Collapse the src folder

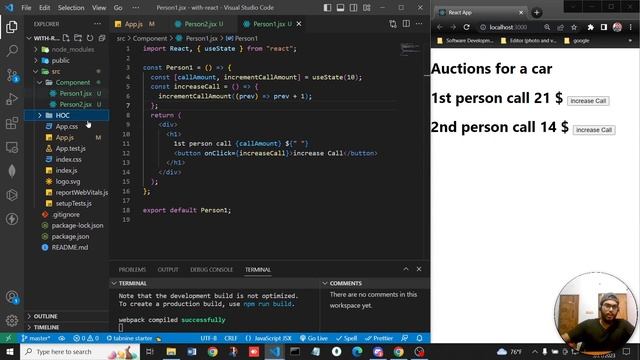click(36, 71)
